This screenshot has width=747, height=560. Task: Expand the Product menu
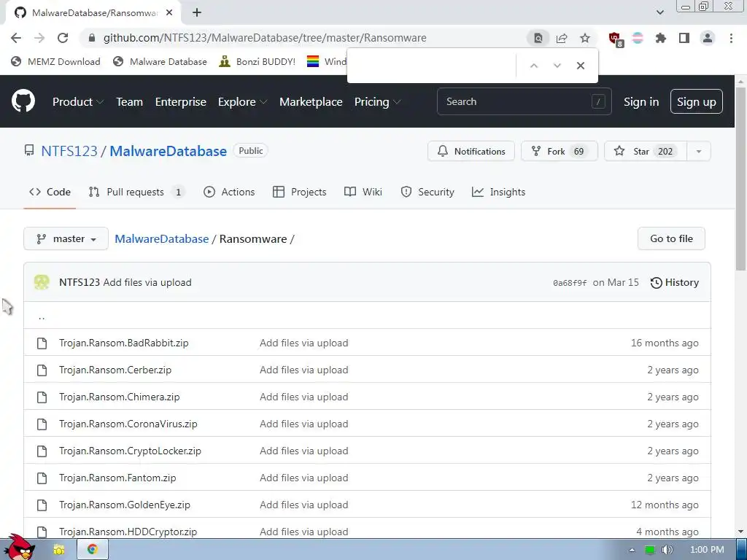(x=77, y=102)
